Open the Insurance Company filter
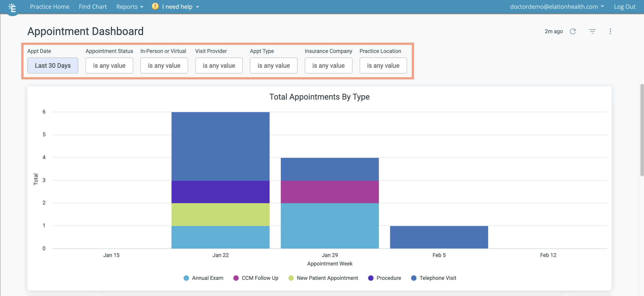This screenshot has width=644, height=296. coord(328,65)
